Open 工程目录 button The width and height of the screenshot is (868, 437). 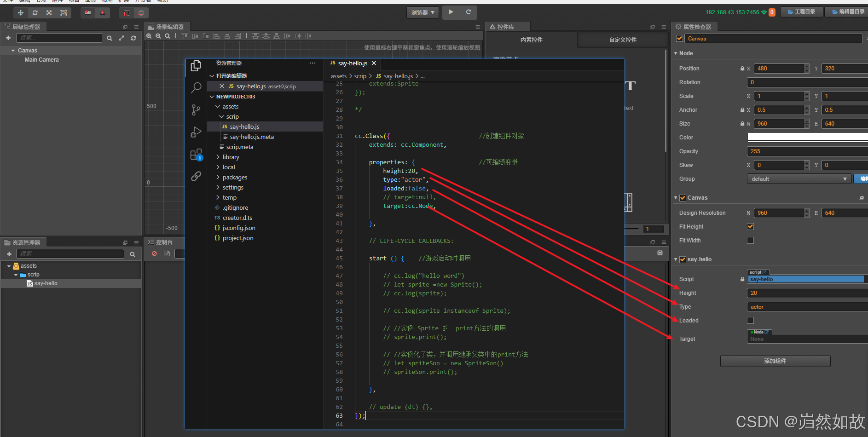801,12
